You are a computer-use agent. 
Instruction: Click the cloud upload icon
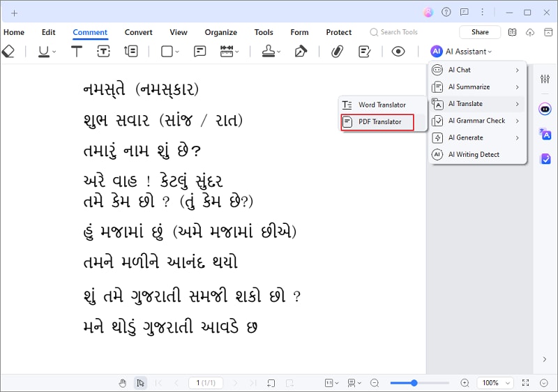[530, 32]
